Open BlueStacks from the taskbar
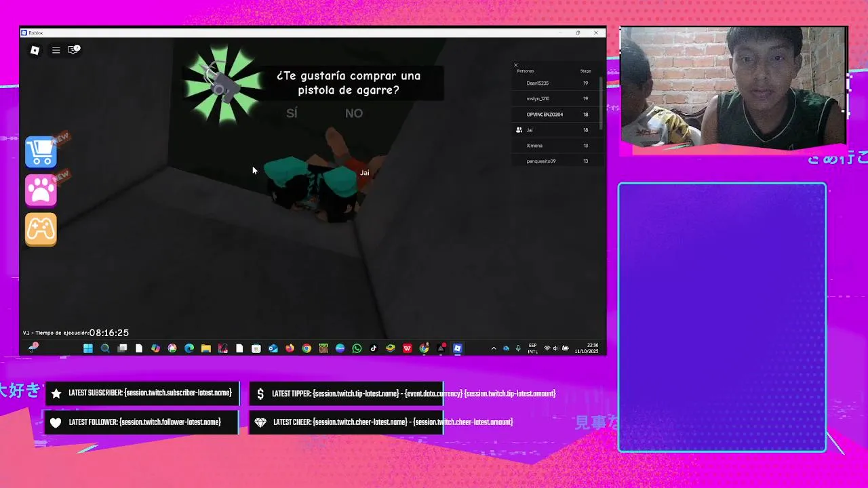 (391, 348)
